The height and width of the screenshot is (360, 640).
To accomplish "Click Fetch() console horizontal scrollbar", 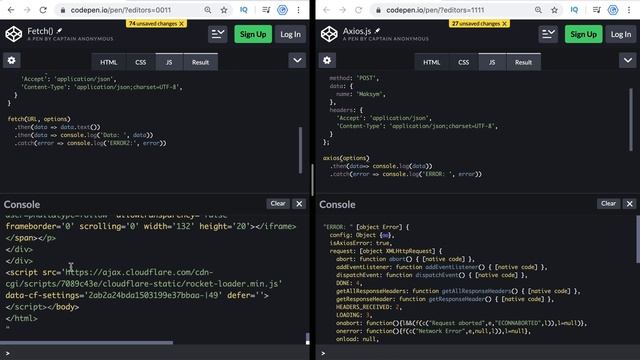I will pyautogui.click(x=87, y=342).
